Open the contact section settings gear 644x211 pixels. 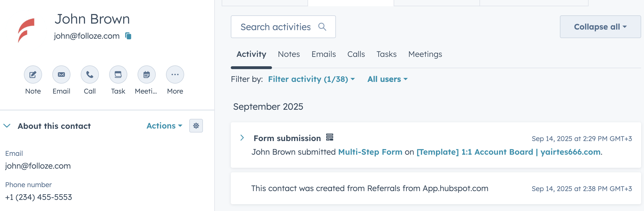point(196,126)
